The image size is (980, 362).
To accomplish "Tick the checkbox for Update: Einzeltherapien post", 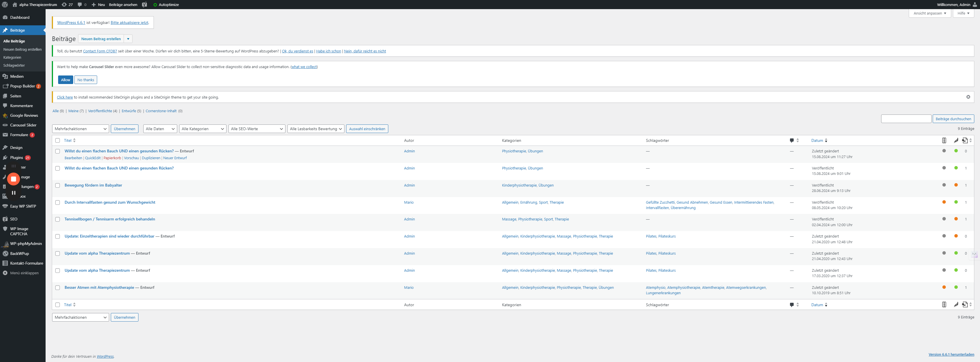I will pyautogui.click(x=58, y=236).
